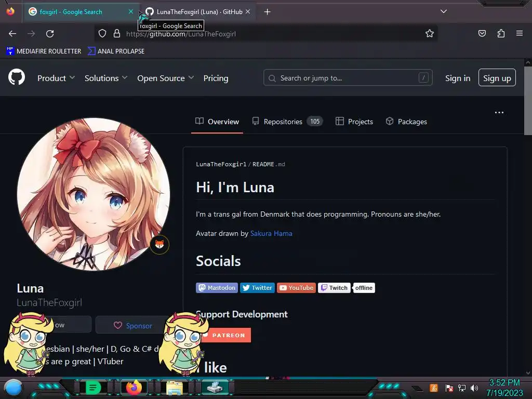Follow the Sakura Hama link
The image size is (532, 399).
pyautogui.click(x=271, y=233)
